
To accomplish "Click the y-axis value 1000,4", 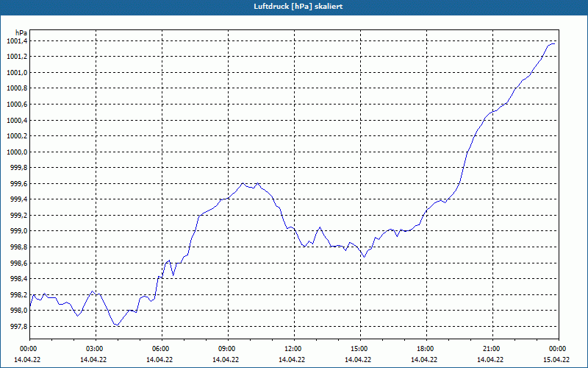I will (17, 120).
